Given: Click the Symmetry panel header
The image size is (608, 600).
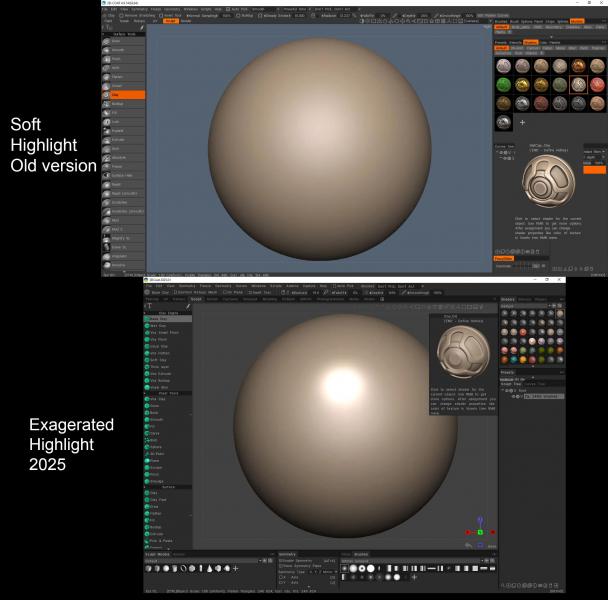Looking at the screenshot, I should [287, 553].
